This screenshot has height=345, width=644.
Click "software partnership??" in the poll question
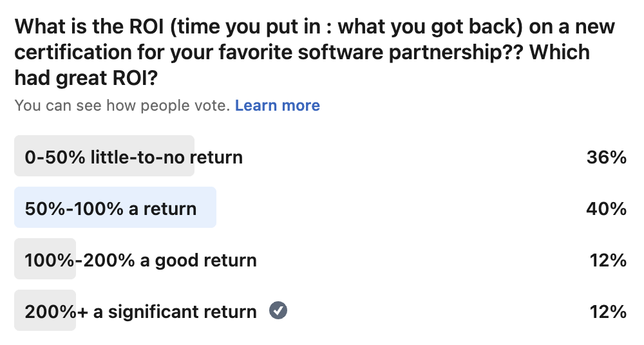426,52
